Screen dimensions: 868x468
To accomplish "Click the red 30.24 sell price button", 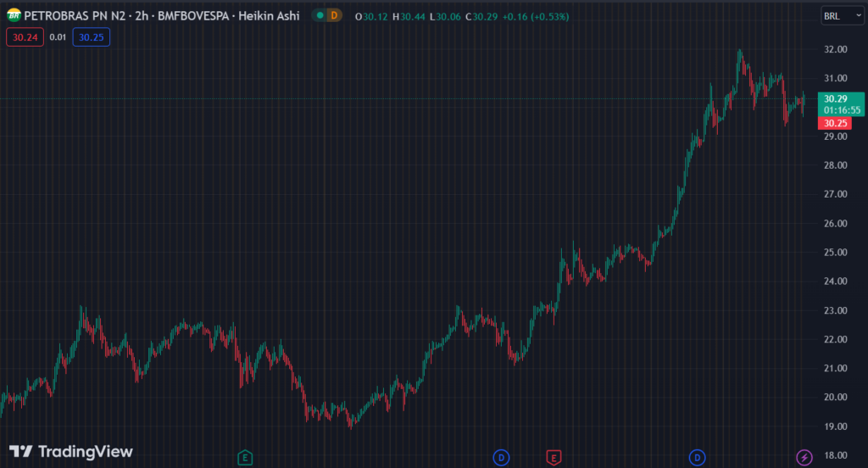I will [x=25, y=37].
